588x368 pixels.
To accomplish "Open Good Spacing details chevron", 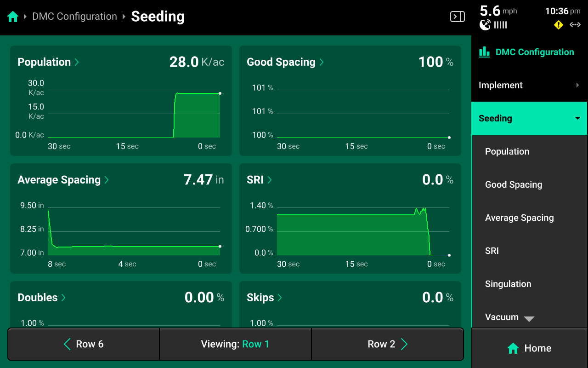I will click(x=322, y=62).
